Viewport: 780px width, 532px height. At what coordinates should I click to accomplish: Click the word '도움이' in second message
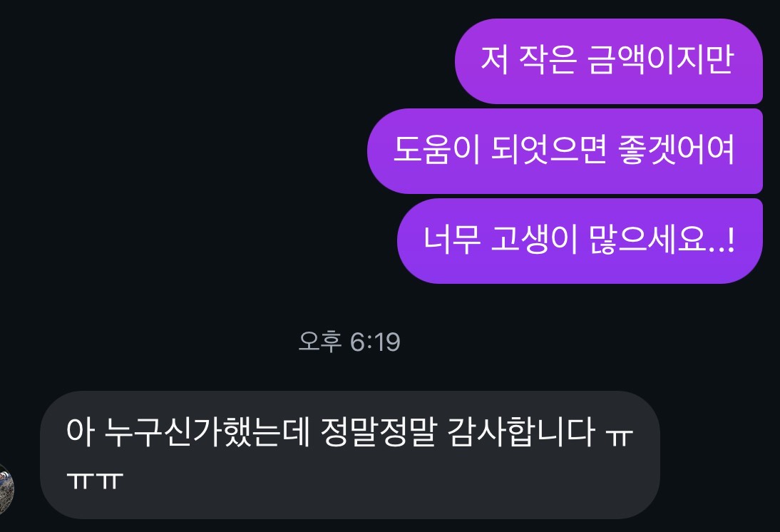[x=436, y=150]
